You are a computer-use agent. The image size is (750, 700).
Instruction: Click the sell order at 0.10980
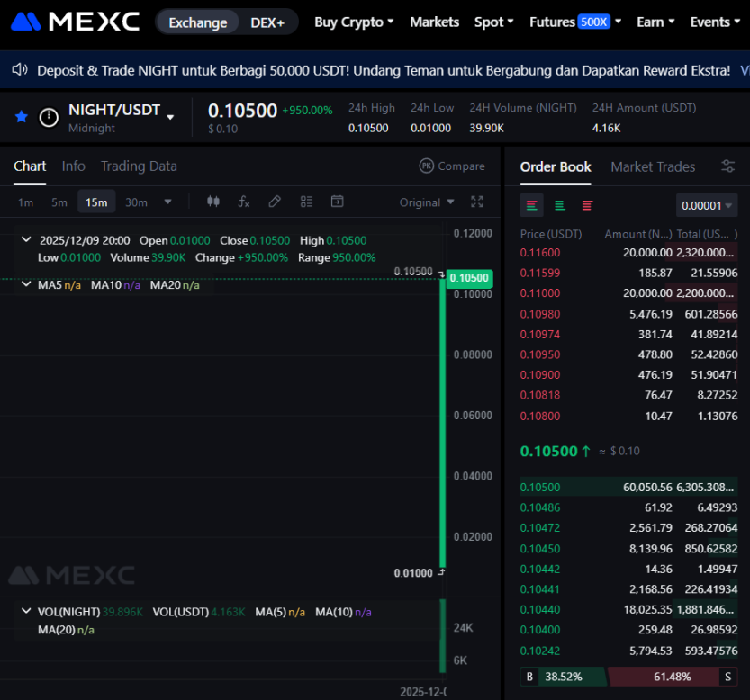click(628, 314)
